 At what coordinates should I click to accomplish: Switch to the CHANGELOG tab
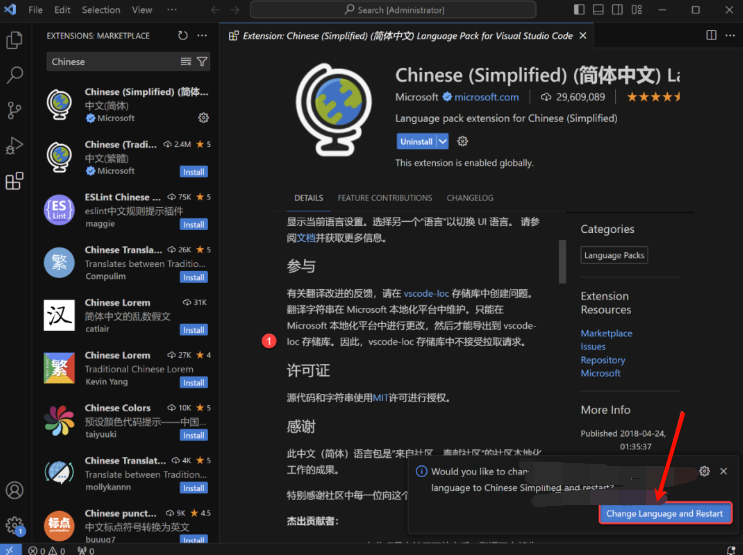tap(470, 198)
